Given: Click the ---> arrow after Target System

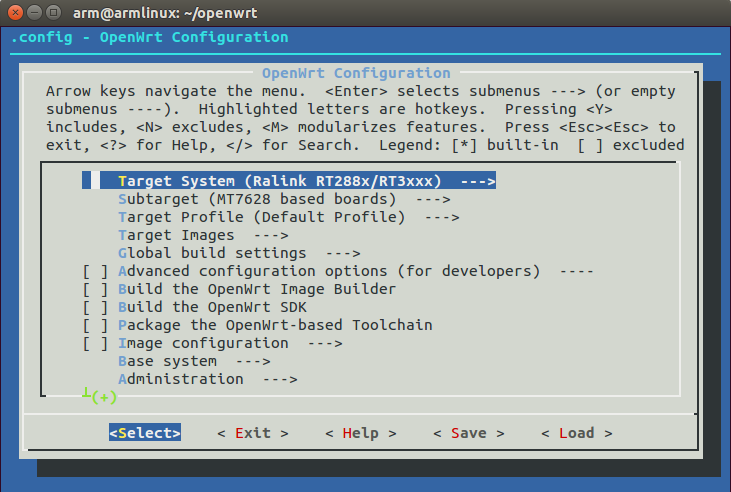Looking at the screenshot, I should point(478,181).
